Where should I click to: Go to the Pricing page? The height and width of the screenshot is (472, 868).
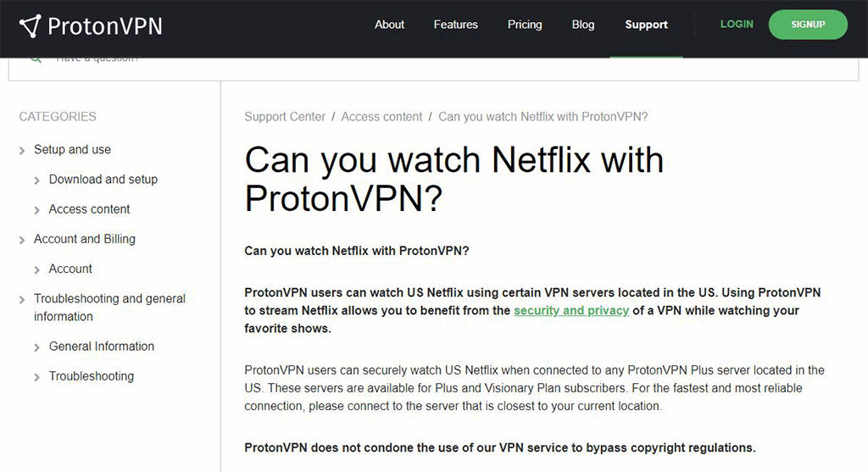(x=525, y=25)
